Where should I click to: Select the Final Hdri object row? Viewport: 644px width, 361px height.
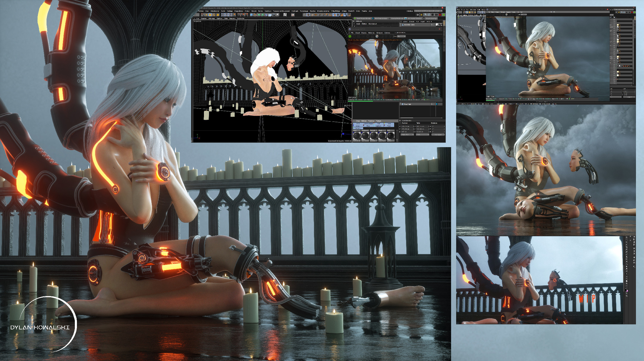pos(421,104)
